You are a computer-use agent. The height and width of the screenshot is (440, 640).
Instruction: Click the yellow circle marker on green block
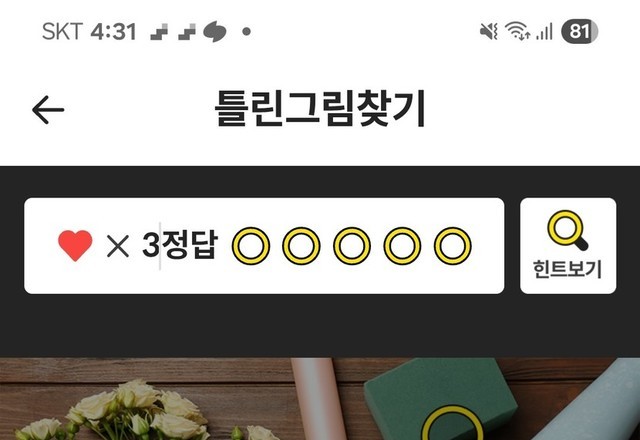click(452, 423)
